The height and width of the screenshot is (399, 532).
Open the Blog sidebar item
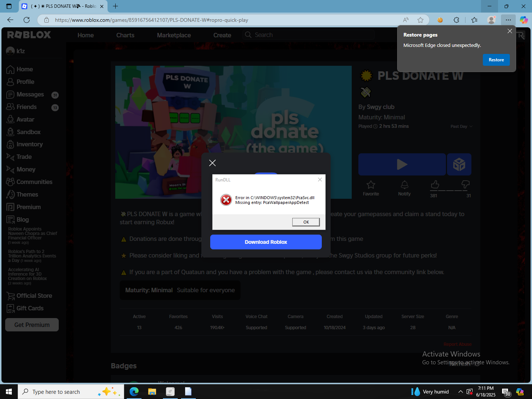(18, 220)
